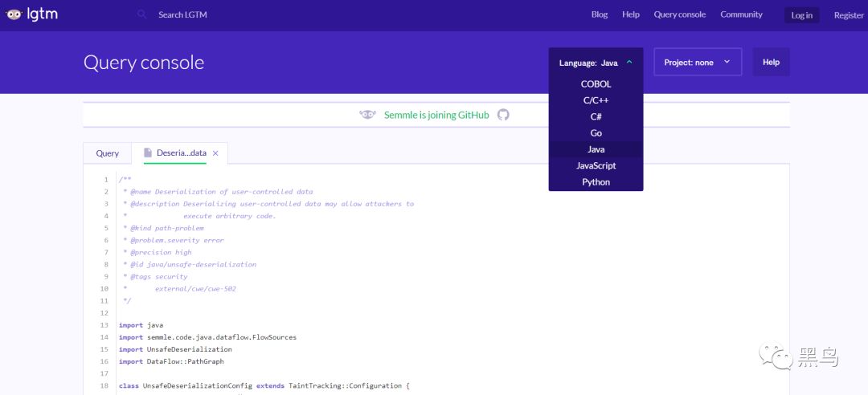Screen dimensions: 868x395
Task: Select Go from language list
Action: 596,132
